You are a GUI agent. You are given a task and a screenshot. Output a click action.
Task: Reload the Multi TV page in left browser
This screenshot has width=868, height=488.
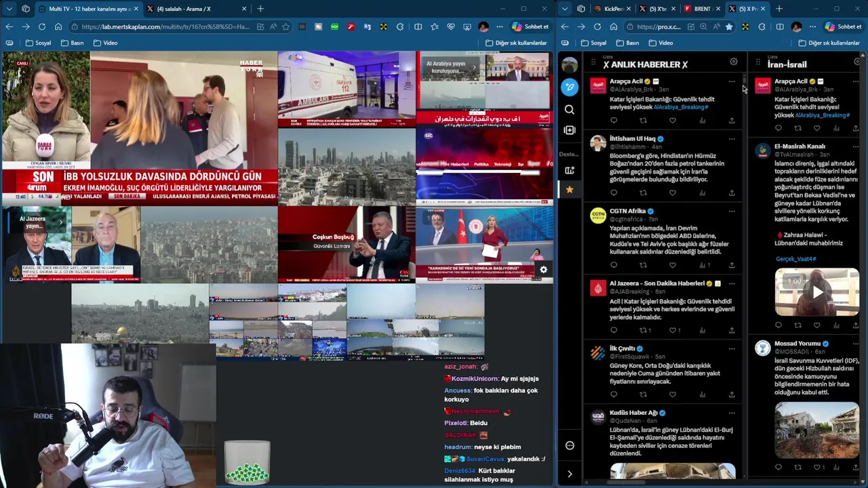click(42, 26)
